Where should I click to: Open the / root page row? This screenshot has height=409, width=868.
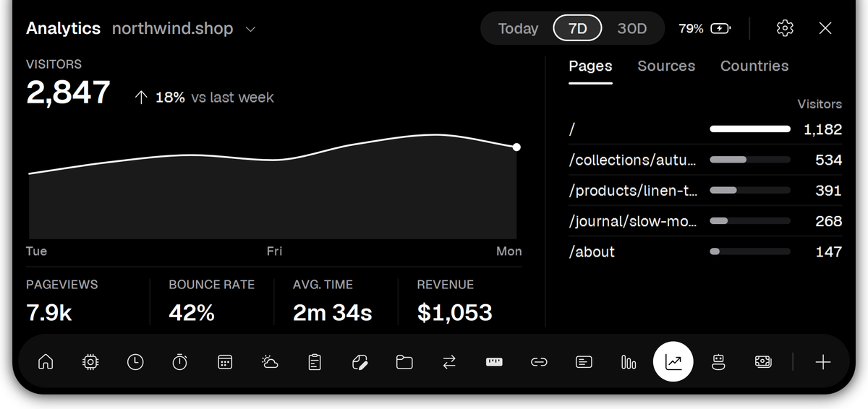(705, 129)
